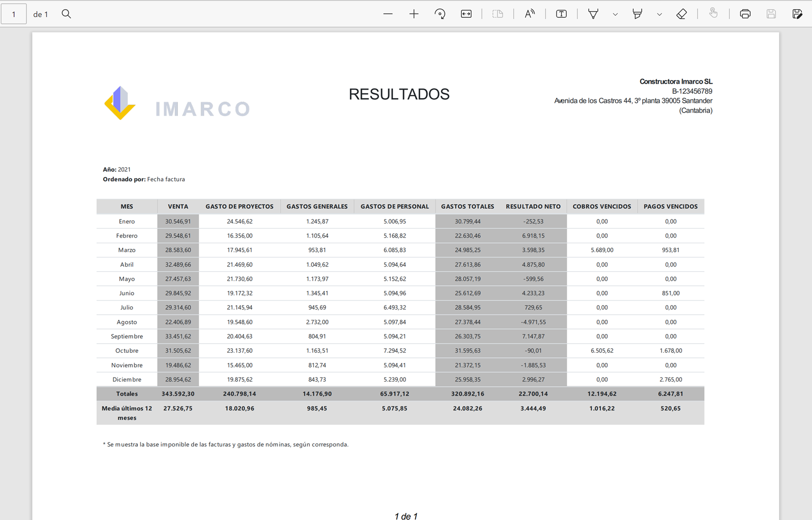The width and height of the screenshot is (812, 520).
Task: Add text with the text box tool
Action: point(562,14)
